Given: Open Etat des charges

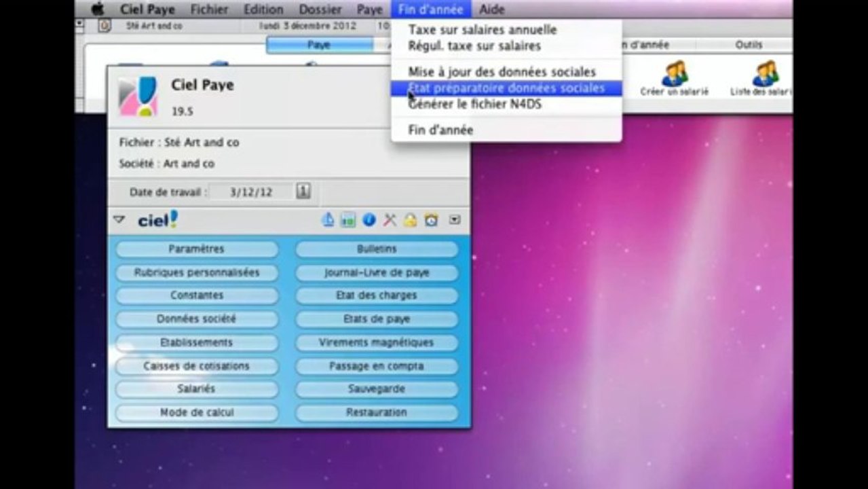Looking at the screenshot, I should pos(377,295).
